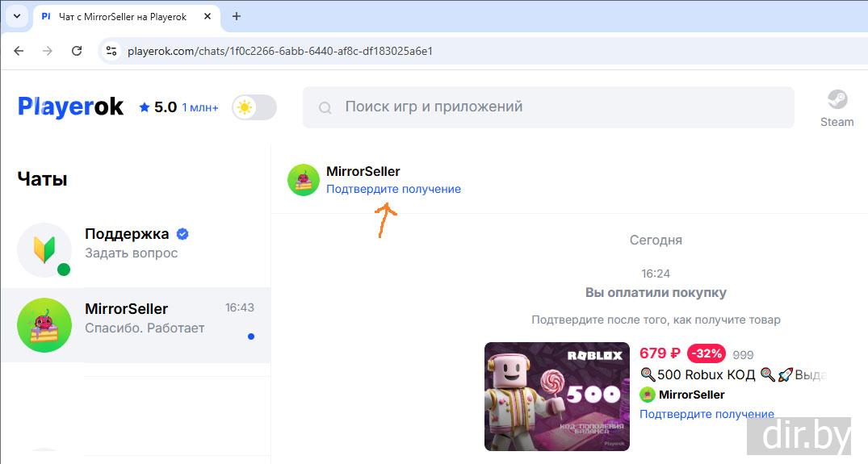Open a new browser tab
The height and width of the screenshot is (464, 868).
[237, 17]
